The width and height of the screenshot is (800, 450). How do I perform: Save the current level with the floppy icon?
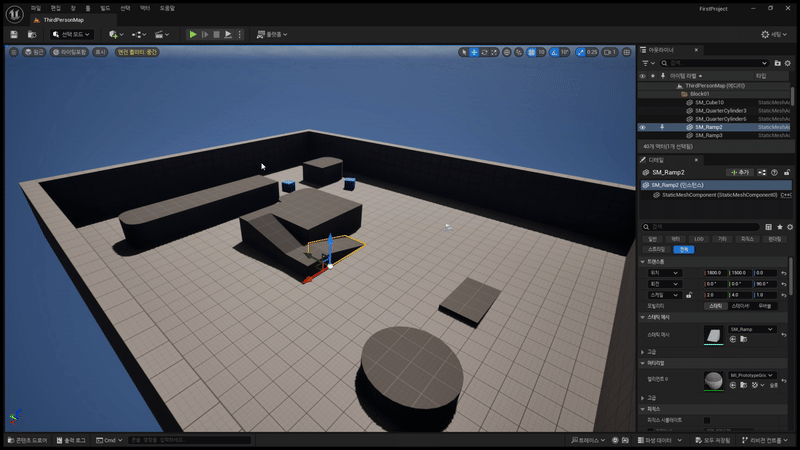click(14, 34)
